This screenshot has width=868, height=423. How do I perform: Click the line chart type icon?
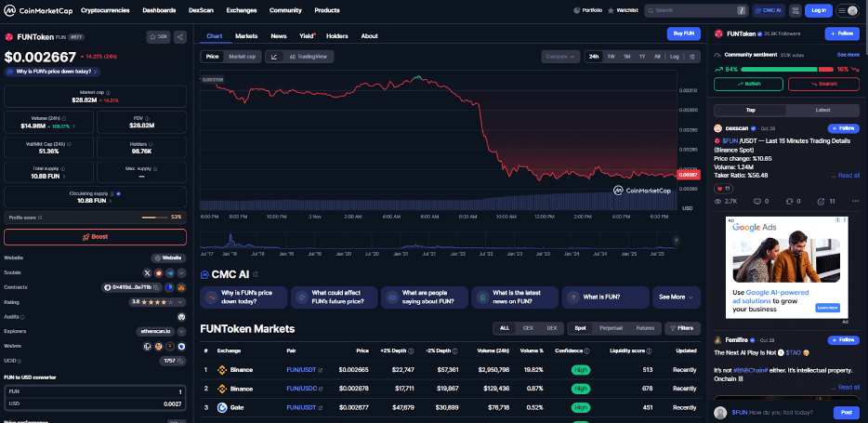point(275,57)
